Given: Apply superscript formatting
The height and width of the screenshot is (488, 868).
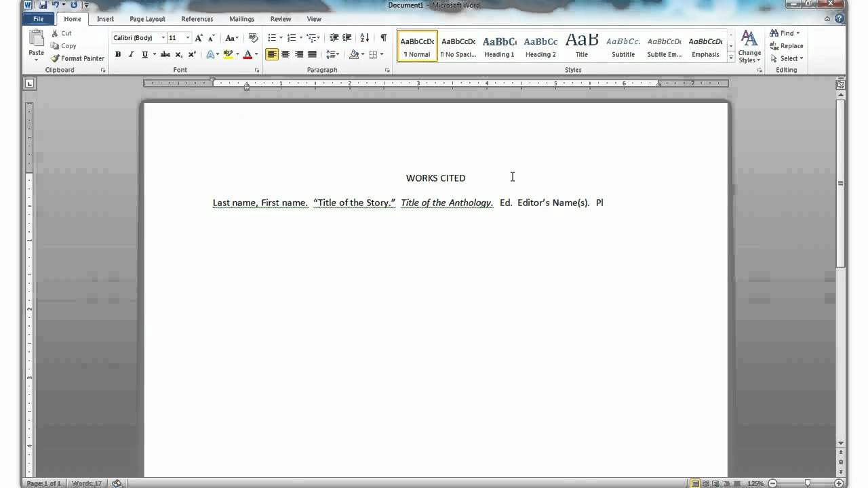Looking at the screenshot, I should [x=192, y=54].
